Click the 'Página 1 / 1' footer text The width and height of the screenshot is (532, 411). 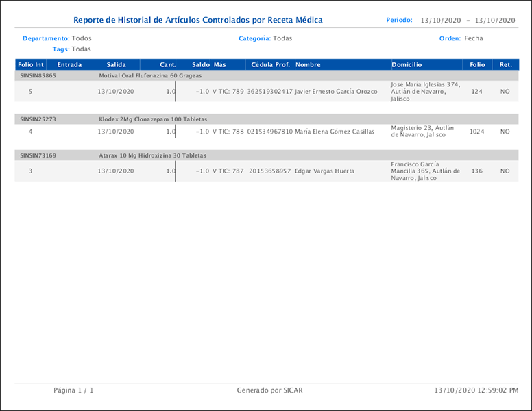click(x=73, y=390)
